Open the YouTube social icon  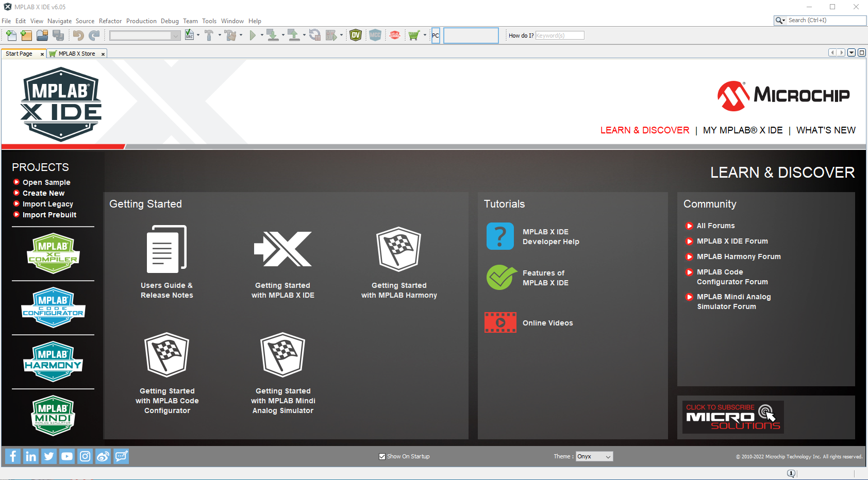click(67, 456)
